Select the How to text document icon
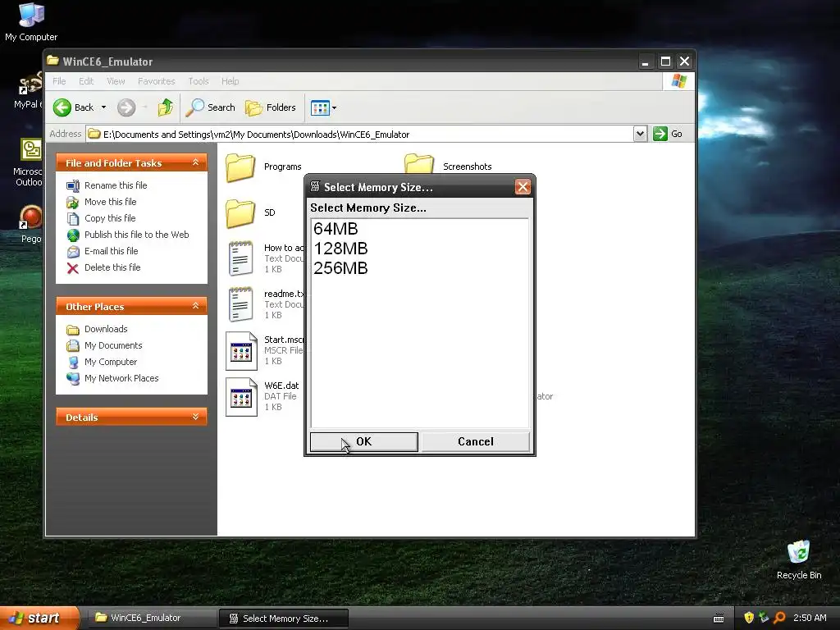 click(240, 258)
